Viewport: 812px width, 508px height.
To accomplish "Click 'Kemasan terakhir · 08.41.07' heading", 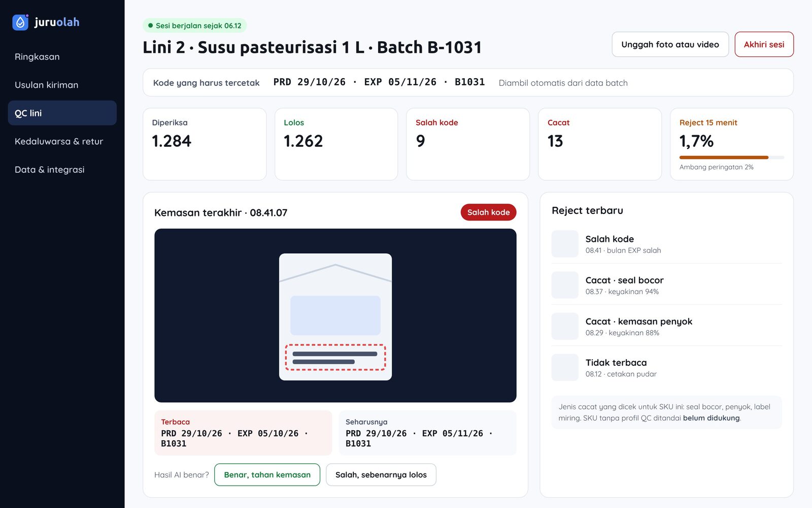I will tap(221, 212).
